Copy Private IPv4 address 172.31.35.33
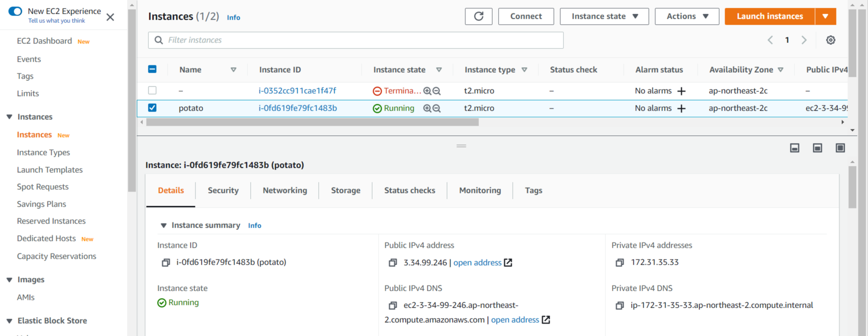The image size is (868, 336). (620, 262)
